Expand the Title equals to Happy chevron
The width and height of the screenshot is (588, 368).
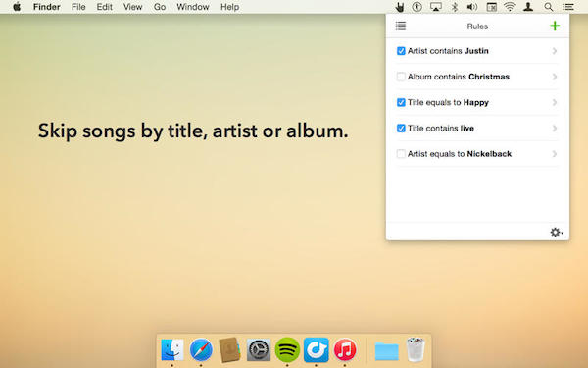click(x=555, y=102)
